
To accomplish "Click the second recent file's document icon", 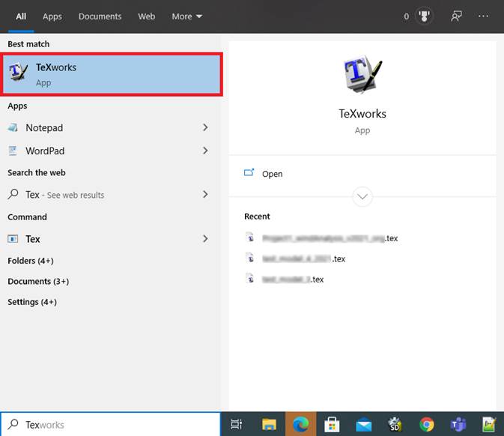I will click(249, 258).
